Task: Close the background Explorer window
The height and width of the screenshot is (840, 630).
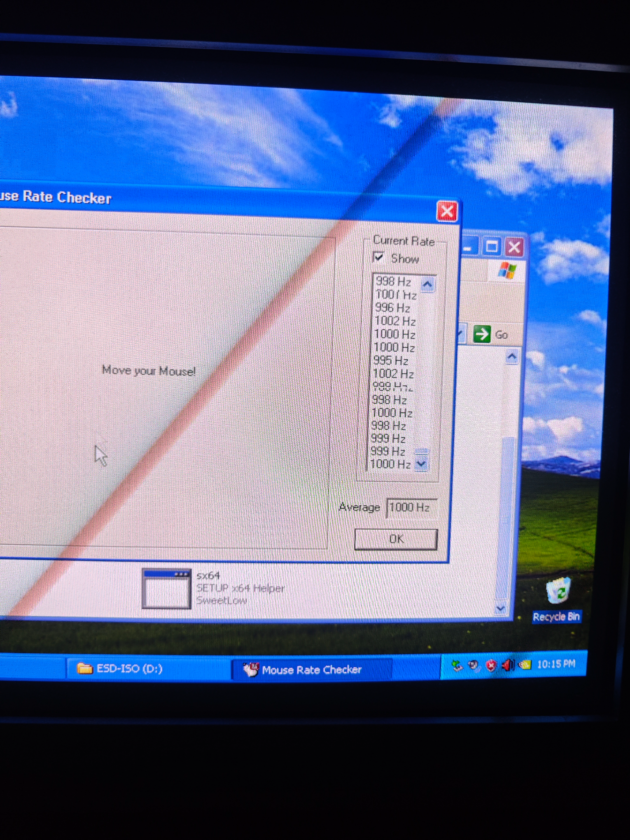Action: coord(514,247)
